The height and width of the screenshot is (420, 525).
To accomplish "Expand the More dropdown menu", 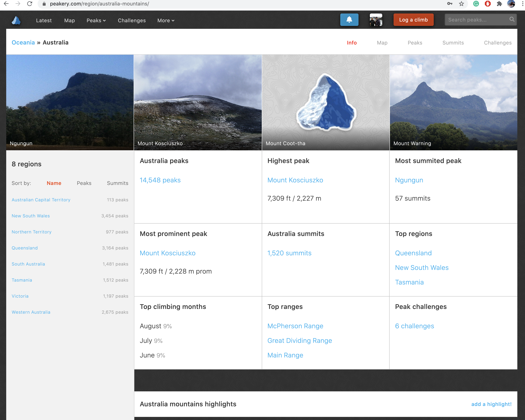I will [x=166, y=20].
